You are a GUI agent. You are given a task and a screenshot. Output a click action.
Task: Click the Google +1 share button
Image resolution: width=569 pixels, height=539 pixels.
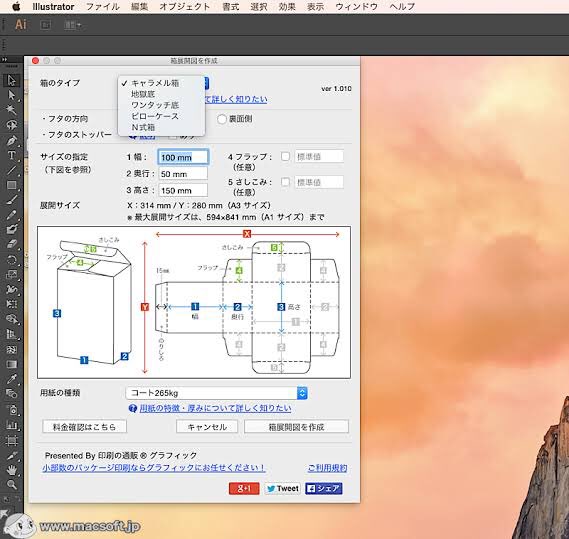(244, 489)
